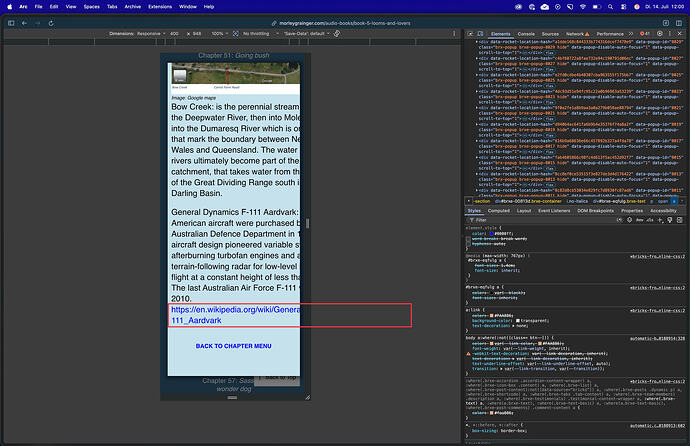Open the Apple menu
The width and height of the screenshot is (690, 446).
(x=10, y=7)
